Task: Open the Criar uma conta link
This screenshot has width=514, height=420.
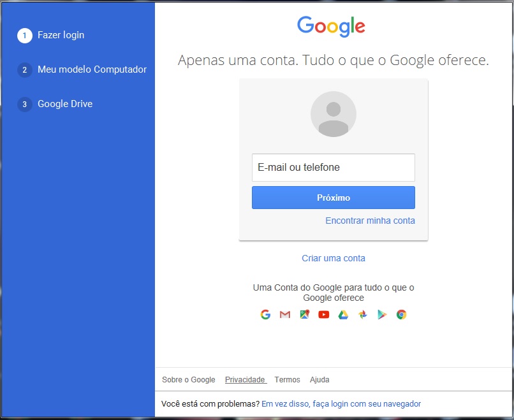Action: (334, 258)
